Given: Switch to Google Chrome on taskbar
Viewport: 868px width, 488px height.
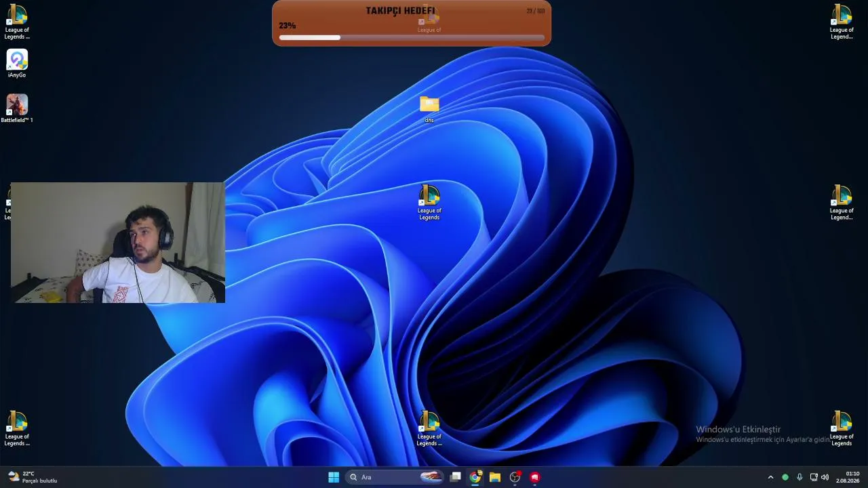Looking at the screenshot, I should [x=475, y=477].
